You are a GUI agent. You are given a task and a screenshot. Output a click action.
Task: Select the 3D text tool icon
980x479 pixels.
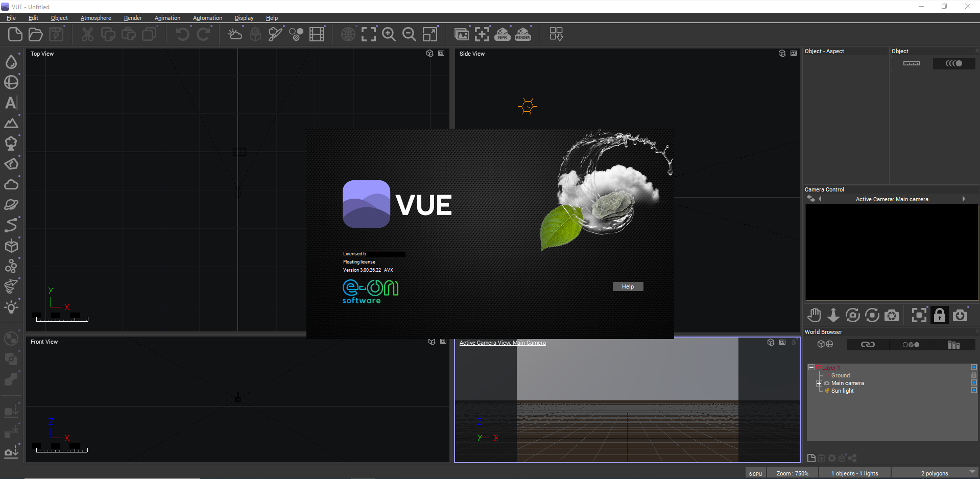(11, 103)
